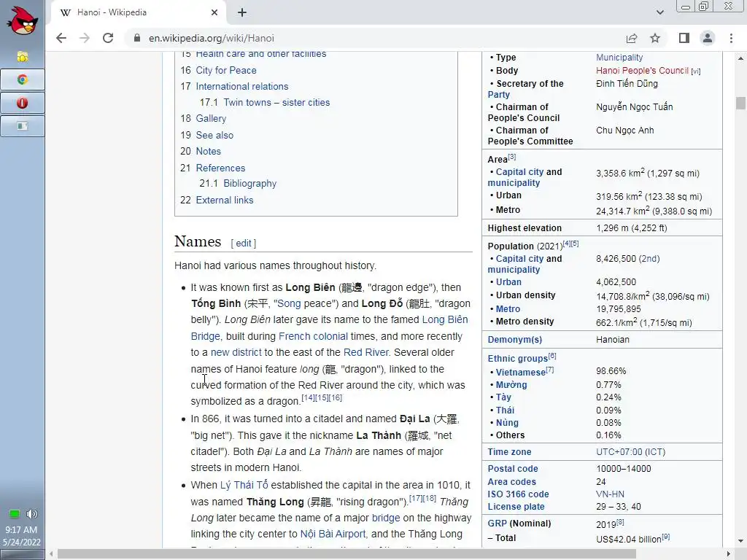Select the Opera taskbar icon

23,103
